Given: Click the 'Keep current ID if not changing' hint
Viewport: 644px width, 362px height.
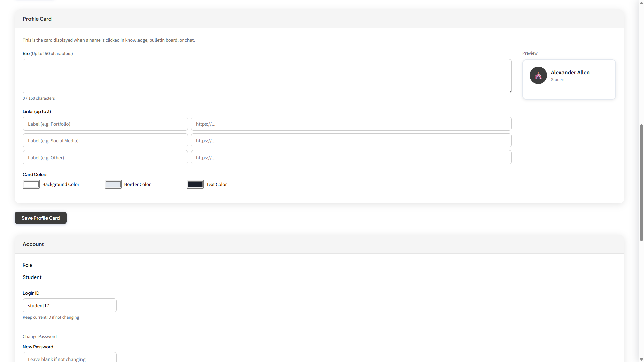Looking at the screenshot, I should pyautogui.click(x=51, y=317).
